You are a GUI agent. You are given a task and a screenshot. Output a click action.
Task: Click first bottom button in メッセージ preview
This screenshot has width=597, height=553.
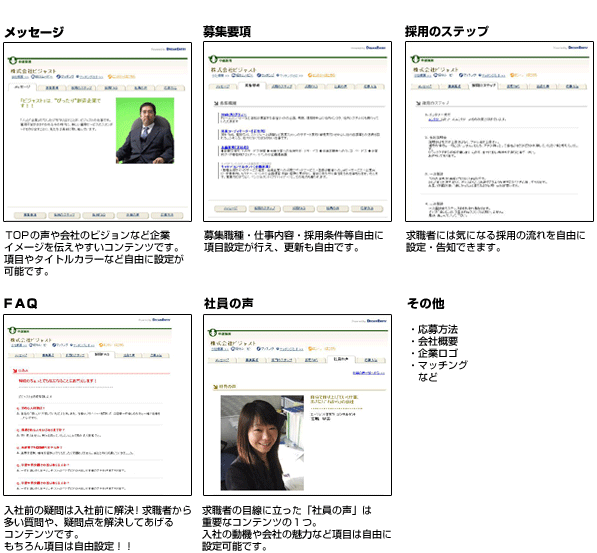(30, 215)
